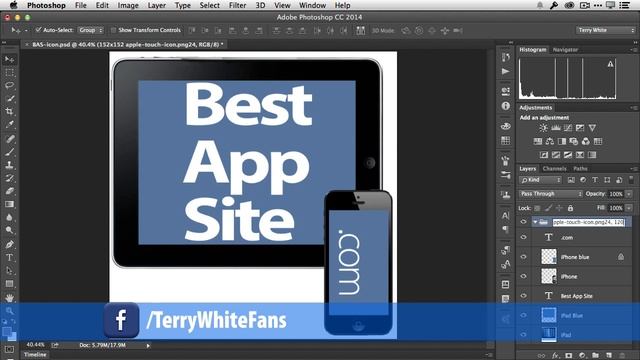Open the Fill slider arrow
Screen dimensions: 640x360
coord(629,208)
